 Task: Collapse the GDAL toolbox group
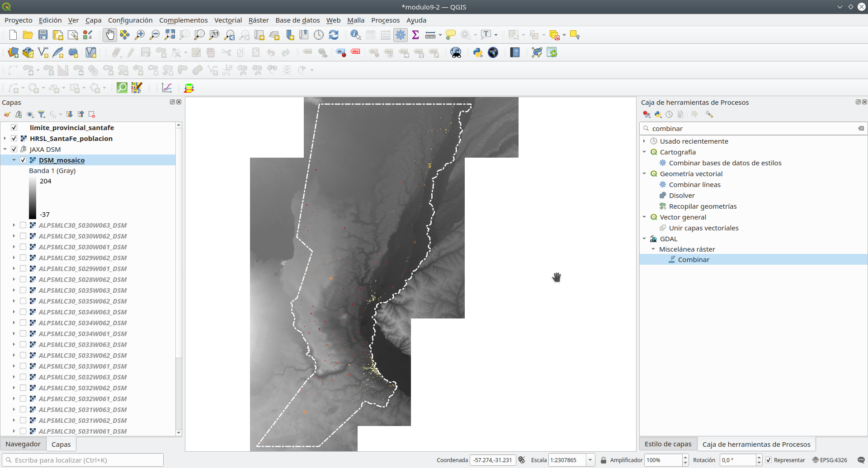click(644, 239)
